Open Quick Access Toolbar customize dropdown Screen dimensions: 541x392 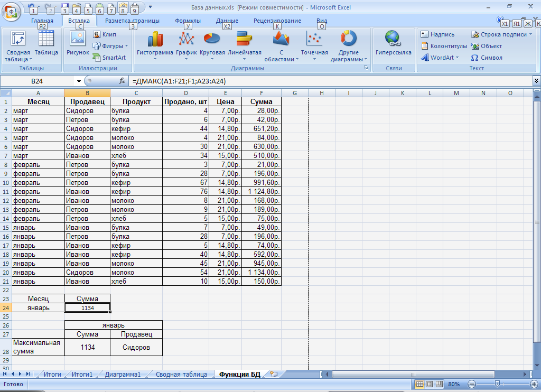(x=151, y=7)
